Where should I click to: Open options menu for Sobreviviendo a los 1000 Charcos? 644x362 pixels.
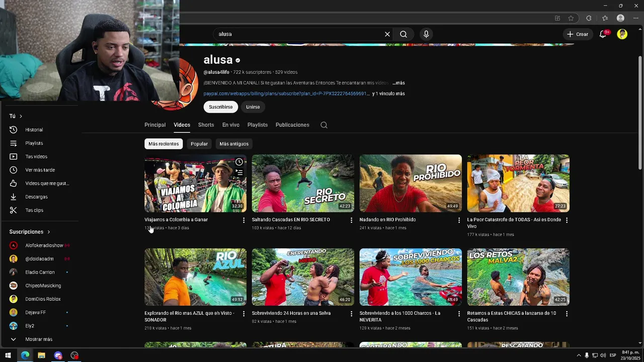coord(459,314)
